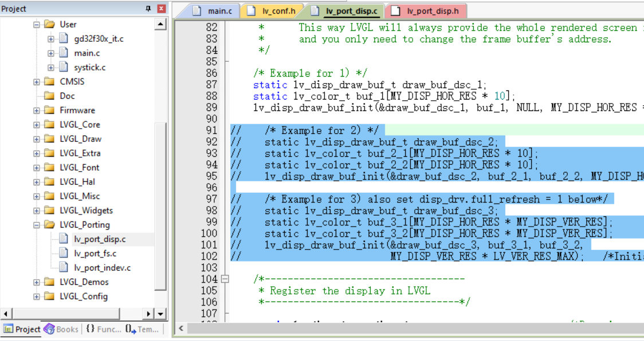This screenshot has width=644, height=341.
Task: Expand the Firmware group
Action: click(x=37, y=110)
